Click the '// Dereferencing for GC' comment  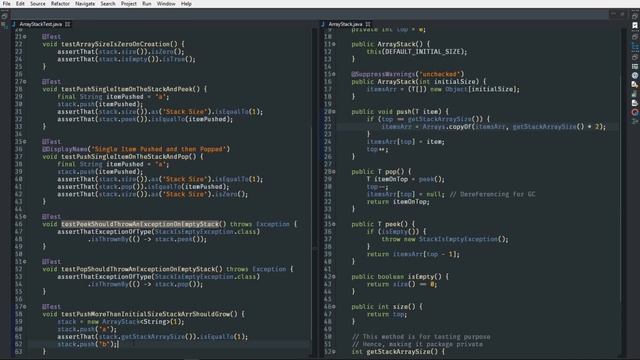tap(493, 194)
